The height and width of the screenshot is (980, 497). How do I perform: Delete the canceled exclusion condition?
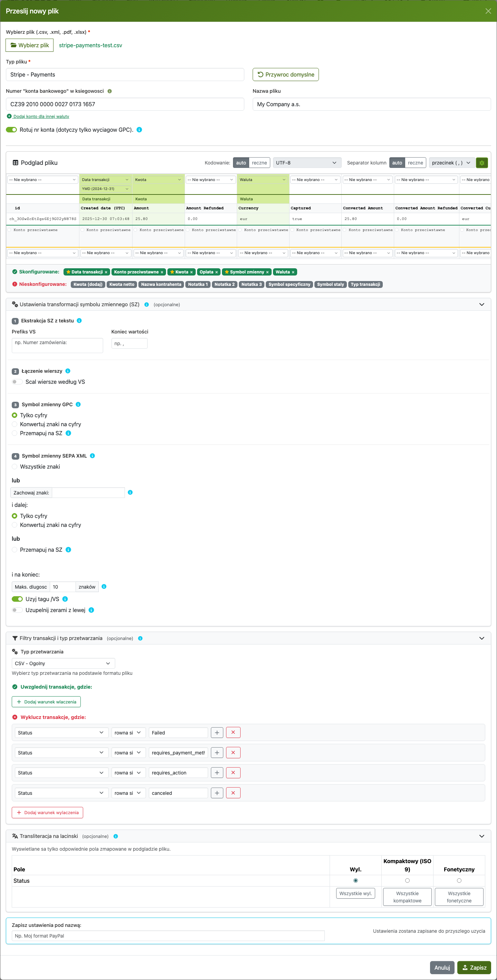[x=233, y=793]
